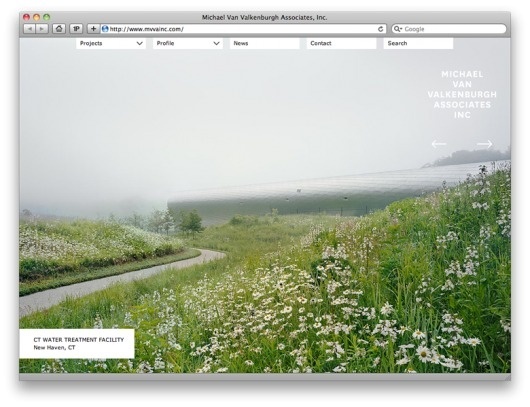Show previous project image with left arrow
Screen dimensions: 530x407
click(439, 144)
